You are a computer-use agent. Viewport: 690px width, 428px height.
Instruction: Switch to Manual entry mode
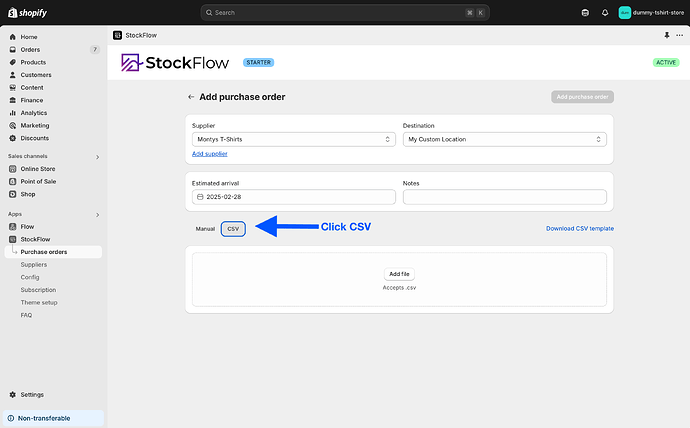click(x=205, y=229)
